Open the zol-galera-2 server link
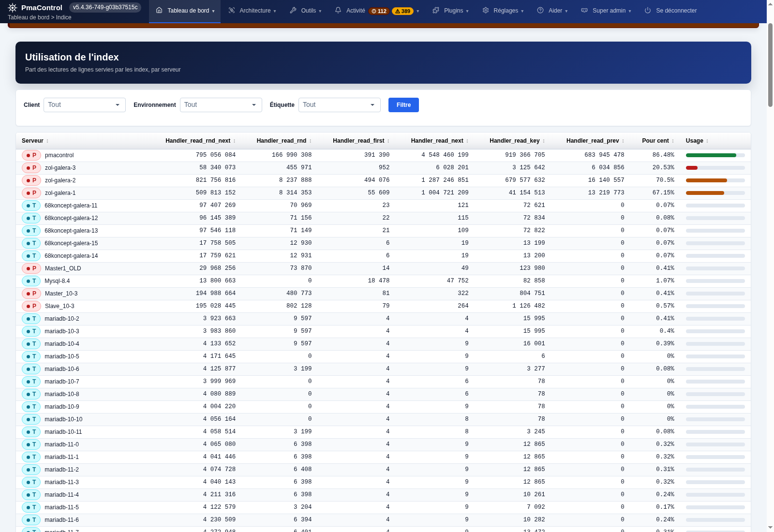Screen dimensions: 774x532 coord(60,180)
